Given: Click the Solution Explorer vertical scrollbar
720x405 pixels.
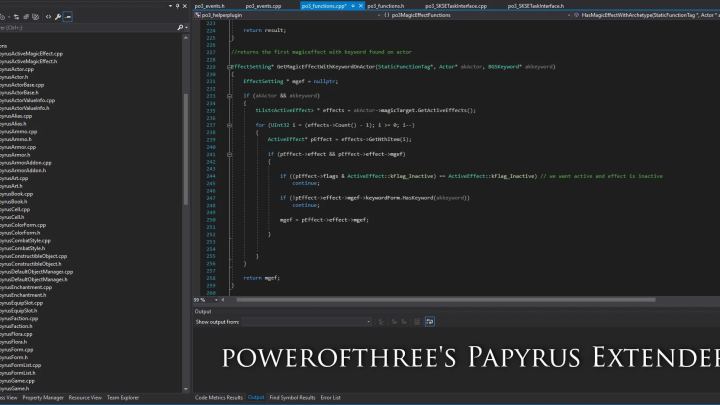Looking at the screenshot, I should click(186, 149).
